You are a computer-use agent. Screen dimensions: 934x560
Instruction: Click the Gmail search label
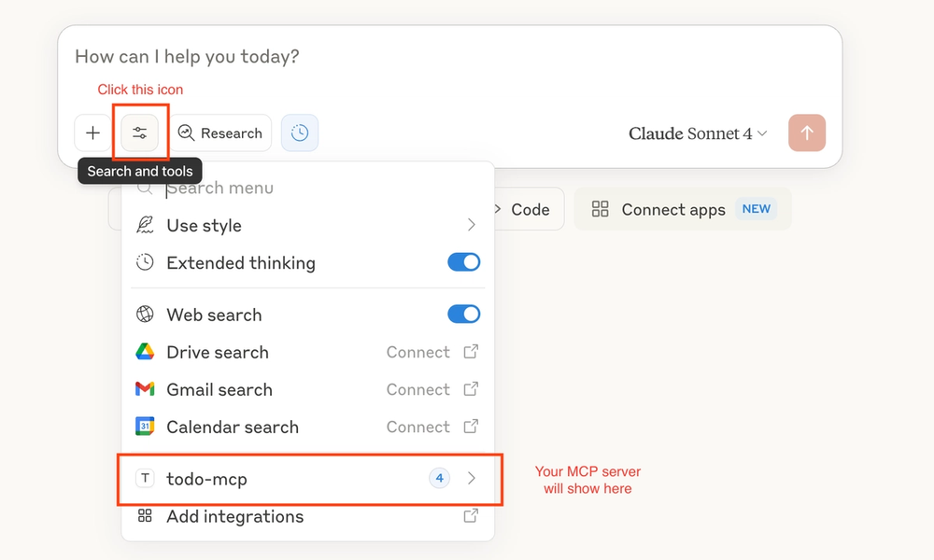(x=219, y=390)
